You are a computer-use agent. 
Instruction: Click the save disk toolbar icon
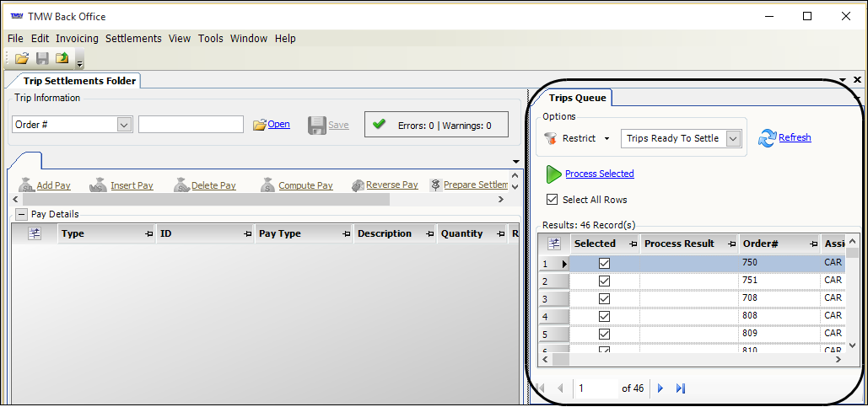(x=43, y=57)
